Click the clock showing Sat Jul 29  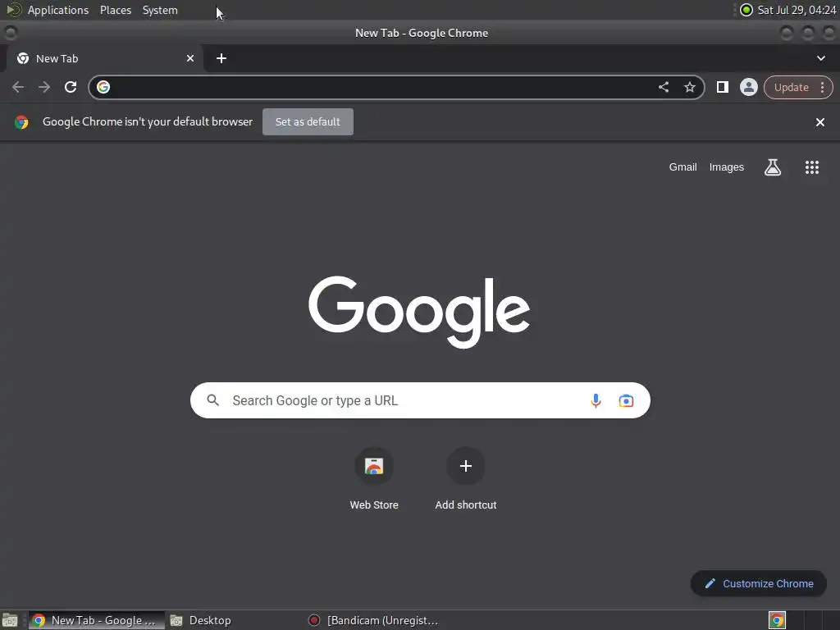(797, 10)
